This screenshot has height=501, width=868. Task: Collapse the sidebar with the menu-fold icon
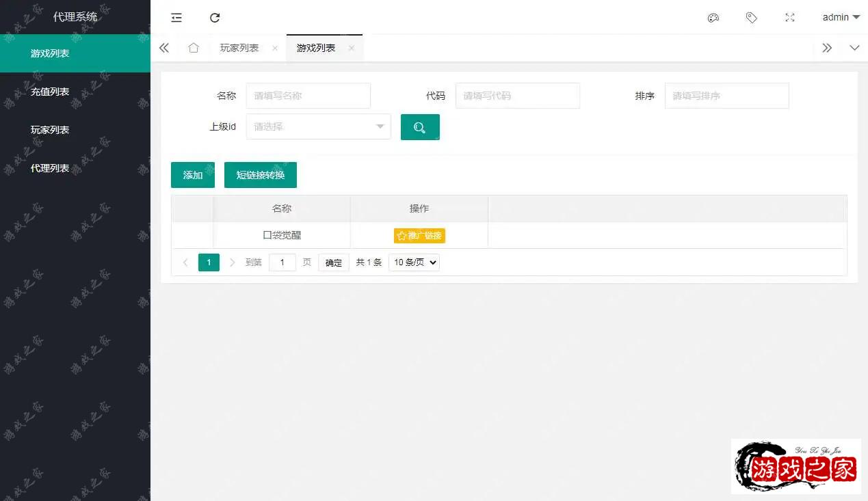coord(176,18)
